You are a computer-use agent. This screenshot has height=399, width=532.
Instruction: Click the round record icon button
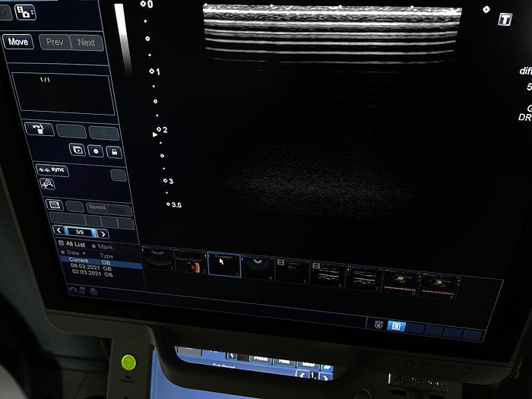96,150
